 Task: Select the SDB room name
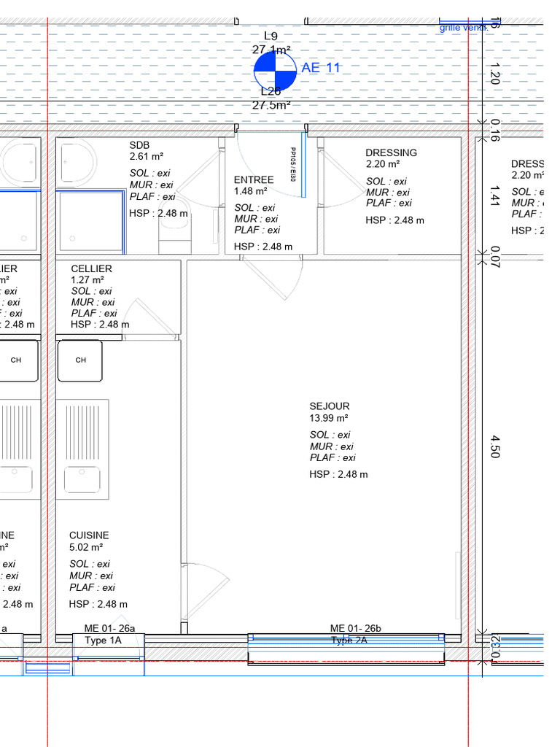[139, 145]
